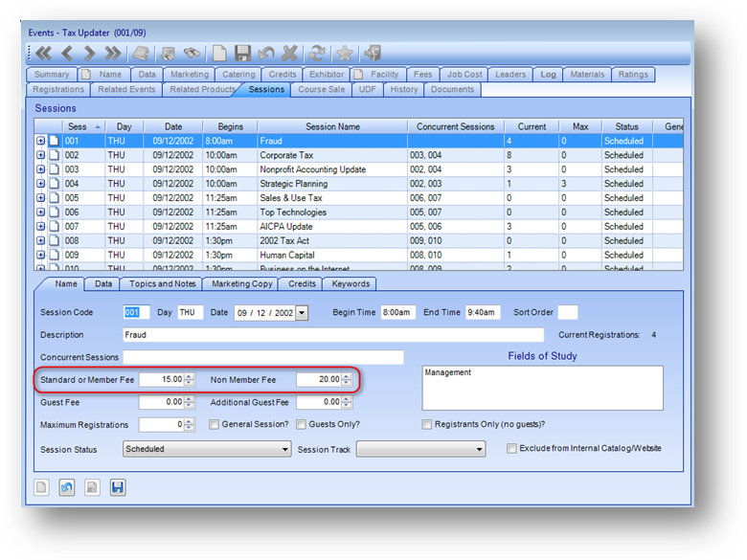Click the Concurrent Sessions input field
747x560 pixels.
[x=263, y=357]
